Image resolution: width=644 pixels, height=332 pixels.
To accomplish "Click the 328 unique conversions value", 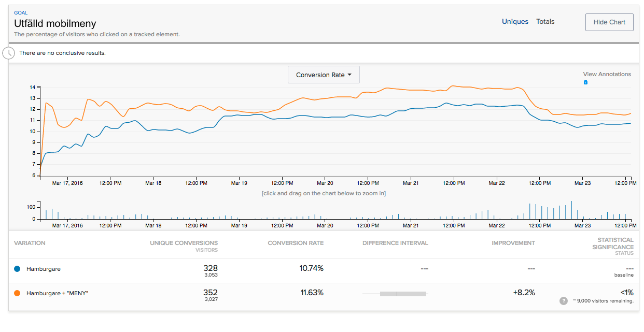I will [x=210, y=268].
